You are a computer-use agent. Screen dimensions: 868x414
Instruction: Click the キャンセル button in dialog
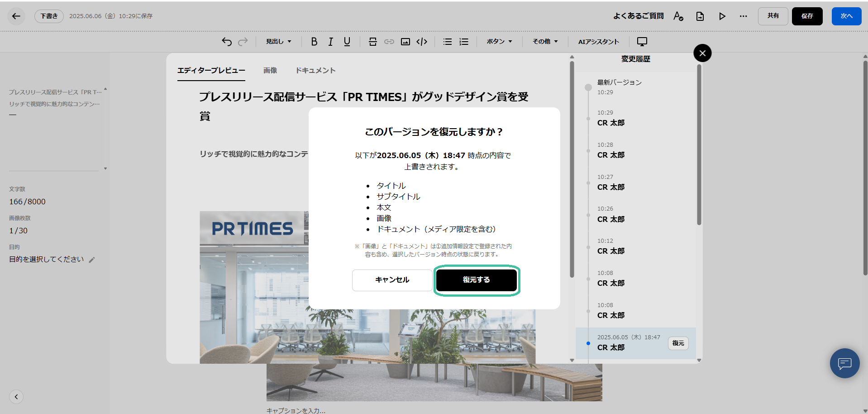[392, 280]
